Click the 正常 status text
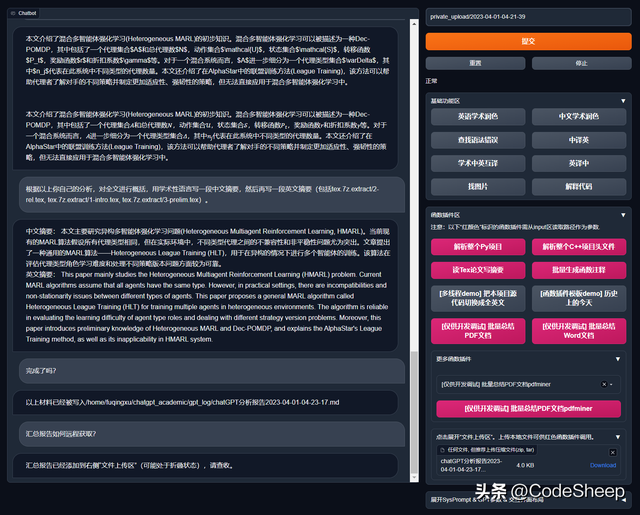Screen dimensions: 640x515 pyautogui.click(x=431, y=81)
